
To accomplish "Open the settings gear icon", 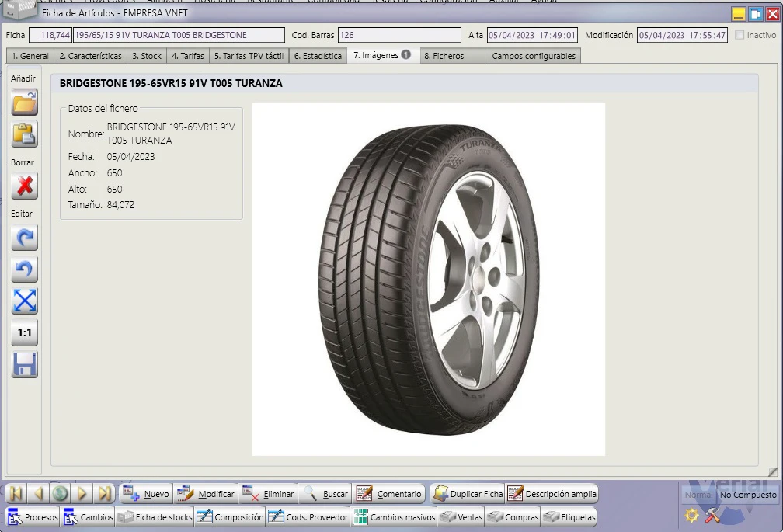I will (691, 516).
